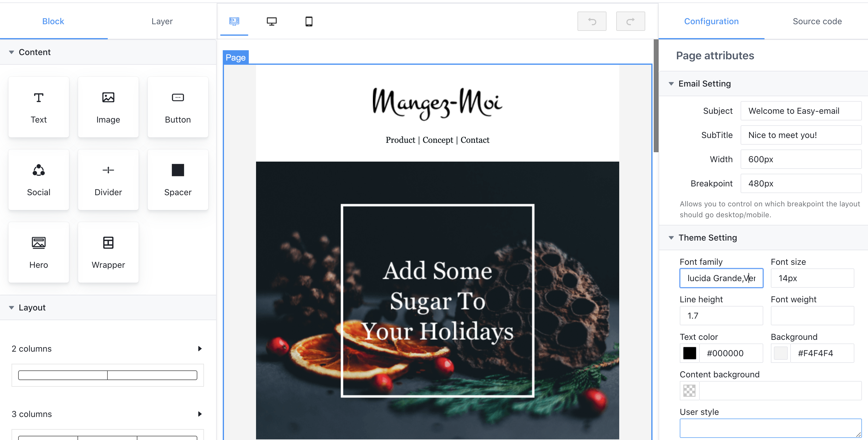Click the desktop preview icon
The height and width of the screenshot is (440, 868).
pyautogui.click(x=271, y=21)
